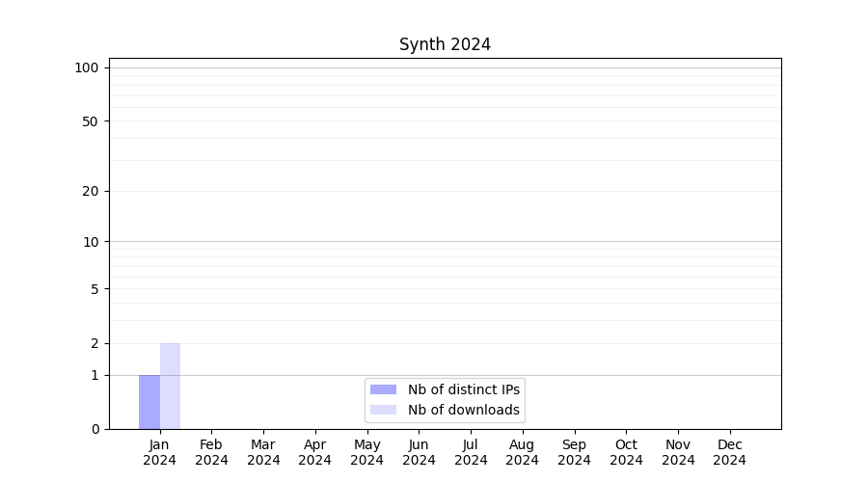Click the 50 tick label on the y-axis
Screen dimensions: 868x482
[x=91, y=121]
